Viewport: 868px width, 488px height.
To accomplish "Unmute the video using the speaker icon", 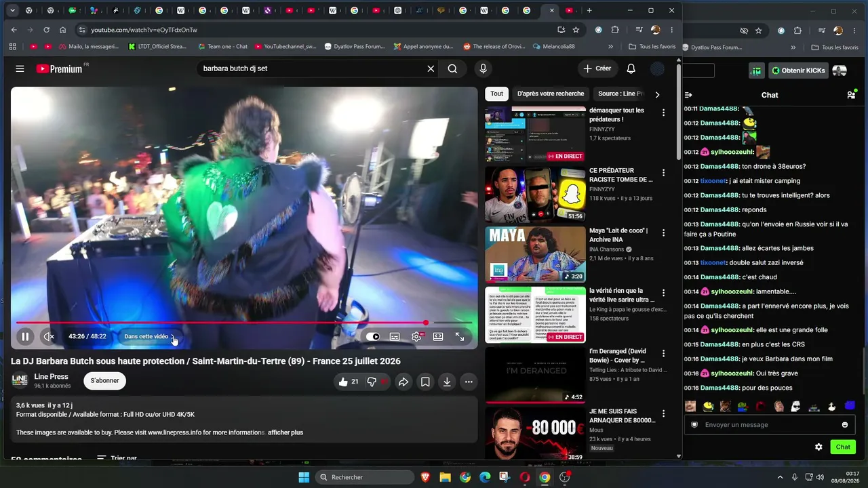I will pos(49,336).
